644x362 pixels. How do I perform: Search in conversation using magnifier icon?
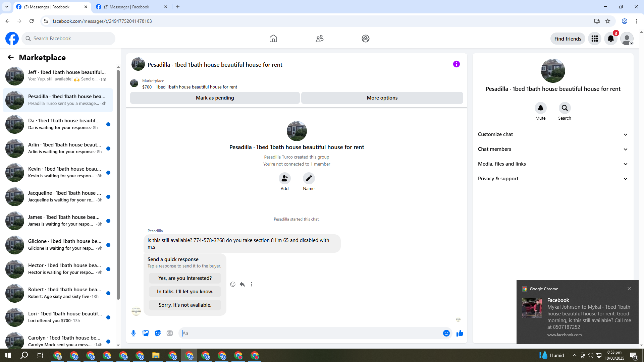click(x=565, y=108)
